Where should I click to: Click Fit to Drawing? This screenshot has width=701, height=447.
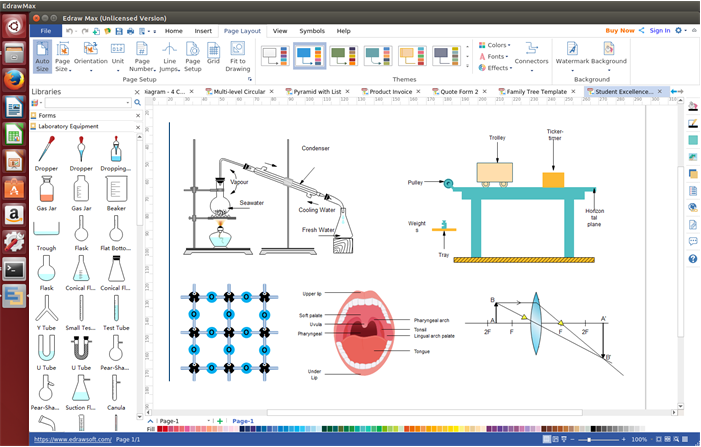tap(238, 56)
